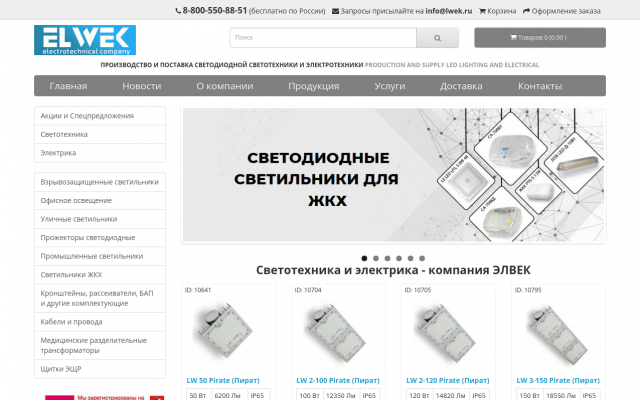Viewport: 640px width, 400px height.
Task: Open Светильники ЖКХ category
Action: click(100, 275)
